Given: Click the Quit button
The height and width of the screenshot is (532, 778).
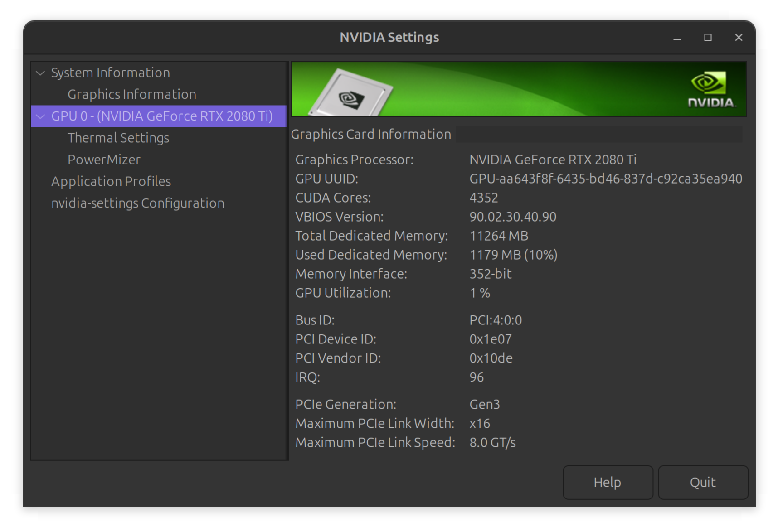Looking at the screenshot, I should tap(702, 482).
